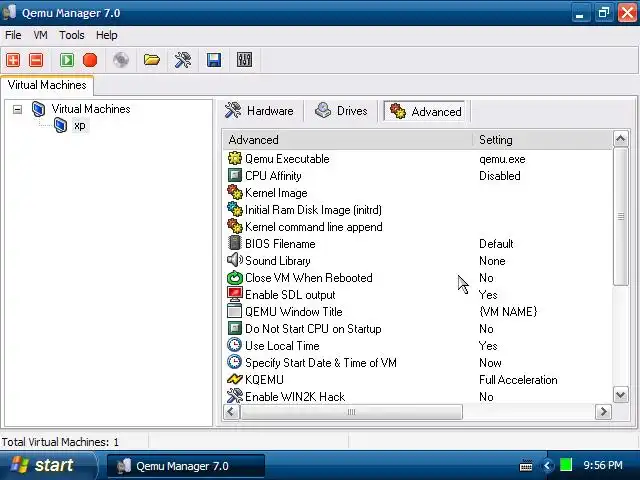
Task: Click the list scroll down arrow
Action: [620, 395]
